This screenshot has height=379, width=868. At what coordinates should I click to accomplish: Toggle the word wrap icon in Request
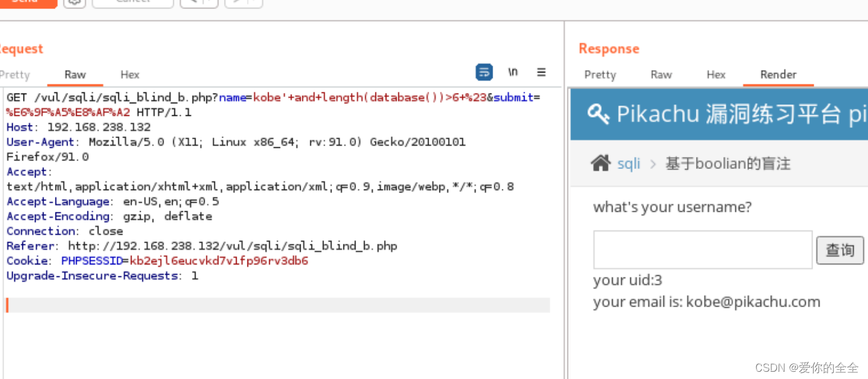[484, 72]
